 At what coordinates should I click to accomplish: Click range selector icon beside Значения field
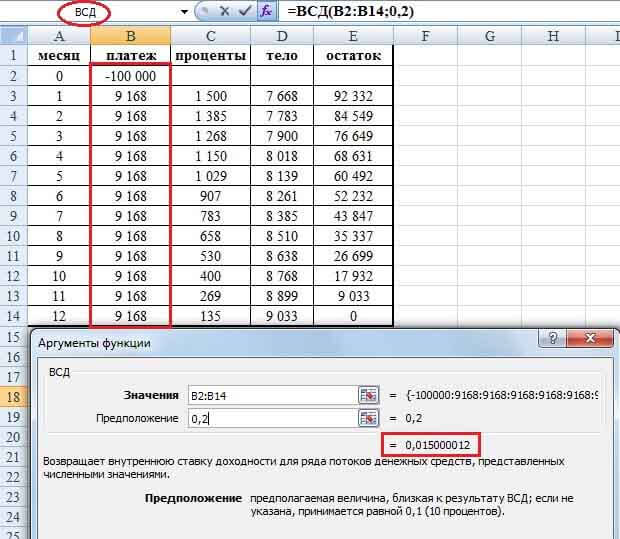click(x=368, y=394)
